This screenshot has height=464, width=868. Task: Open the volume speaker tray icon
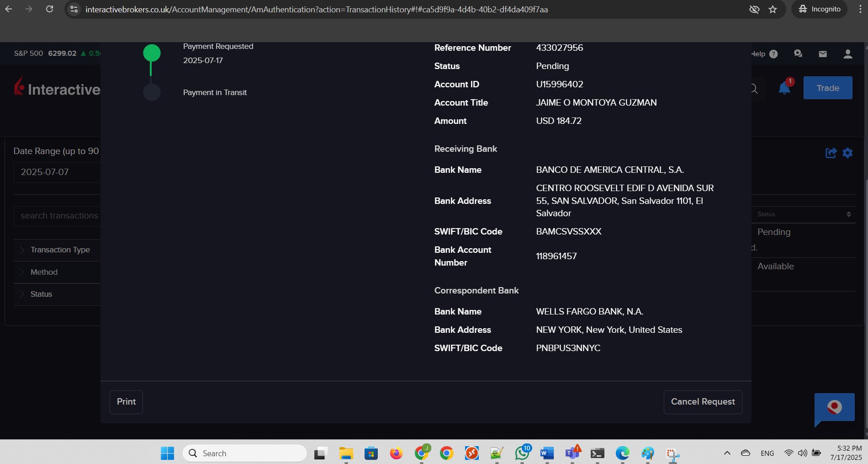tap(802, 453)
